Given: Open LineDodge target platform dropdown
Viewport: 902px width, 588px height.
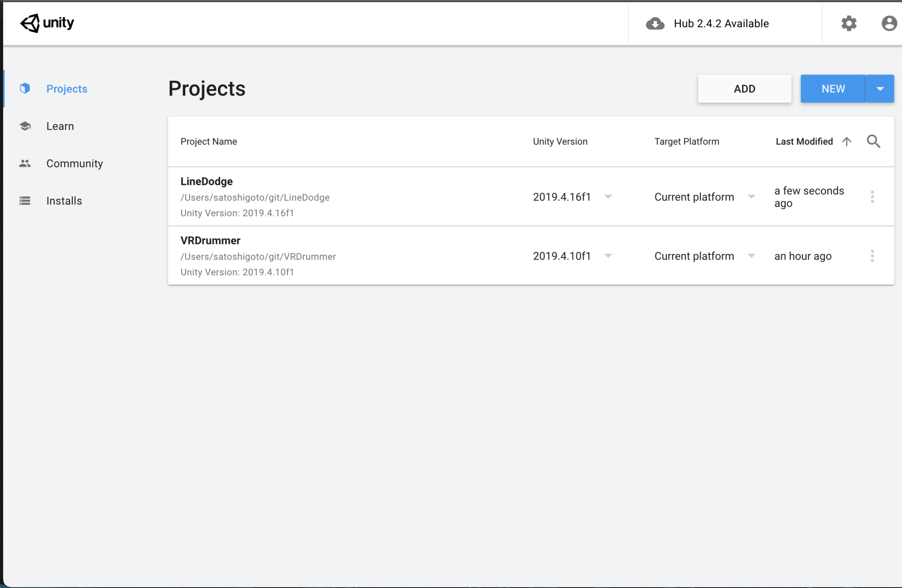Looking at the screenshot, I should (x=751, y=197).
